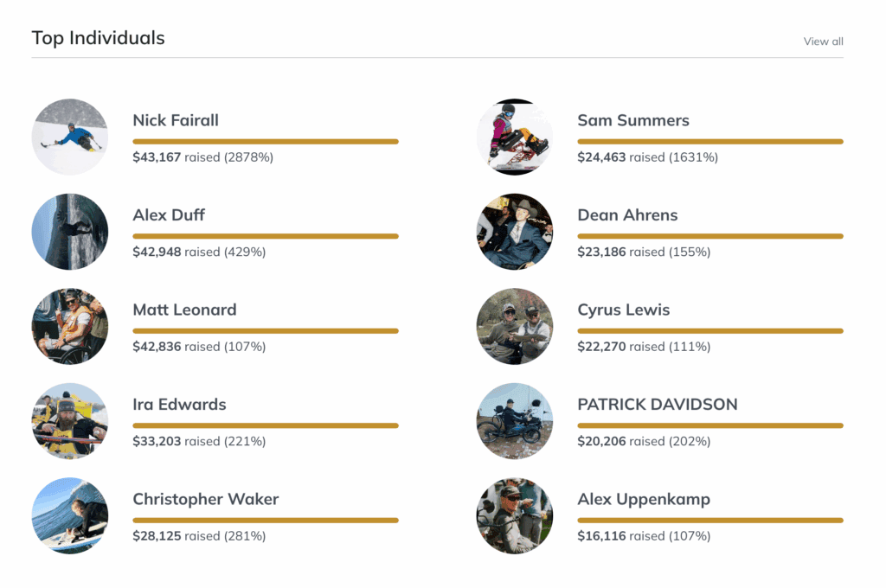886x588 pixels.
Task: Click Cyrus Lewis' circular photo
Action: (x=515, y=326)
